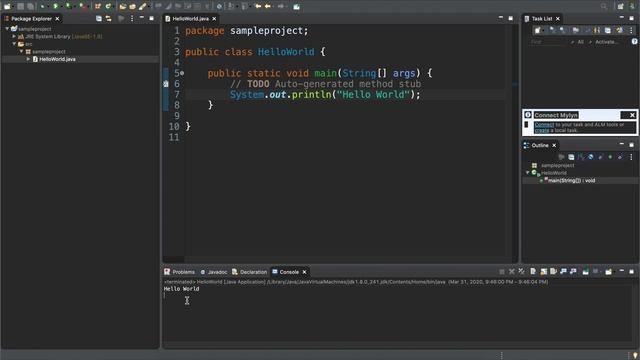Select HelloWorld.java in Package Explorer
Image resolution: width=640 pixels, height=360 pixels.
57,59
